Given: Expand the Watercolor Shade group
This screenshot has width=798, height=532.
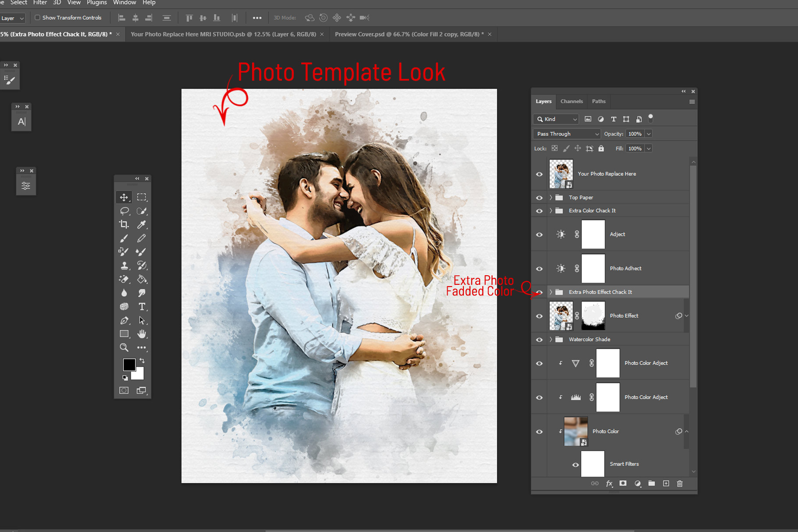Looking at the screenshot, I should pyautogui.click(x=551, y=340).
